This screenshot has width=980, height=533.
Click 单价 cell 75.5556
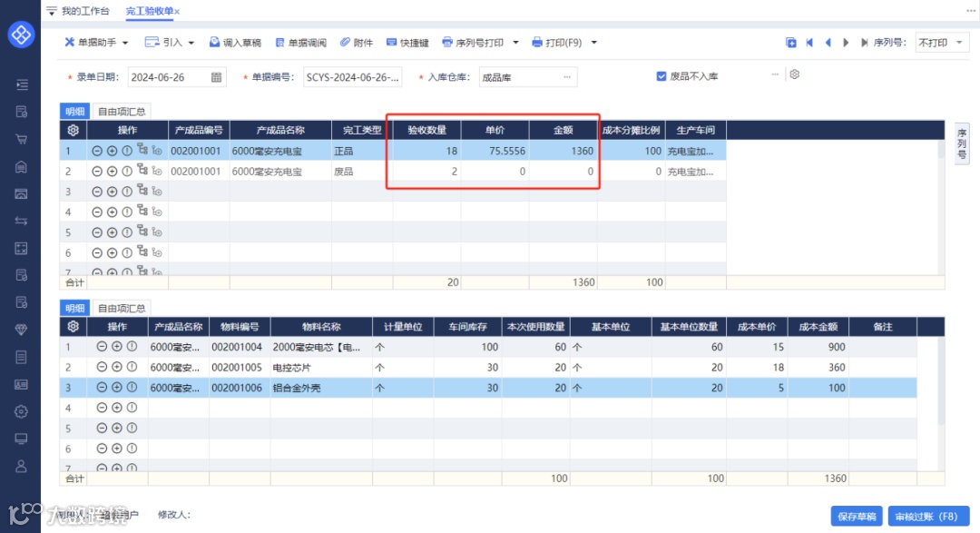tap(495, 151)
